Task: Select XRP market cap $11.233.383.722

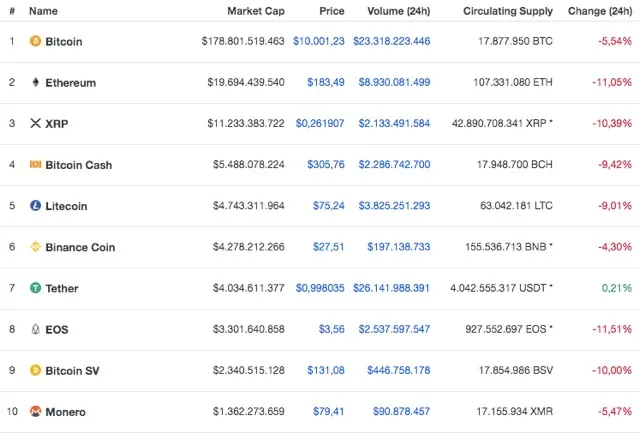Action: (x=246, y=123)
